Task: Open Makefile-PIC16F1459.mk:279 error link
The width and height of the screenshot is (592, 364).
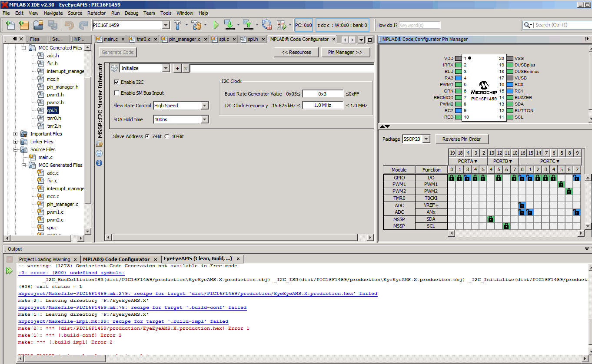Action: pyautogui.click(x=198, y=294)
